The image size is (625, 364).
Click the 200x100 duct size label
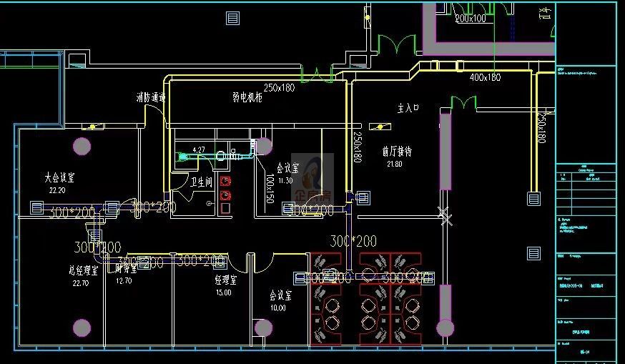pos(470,18)
